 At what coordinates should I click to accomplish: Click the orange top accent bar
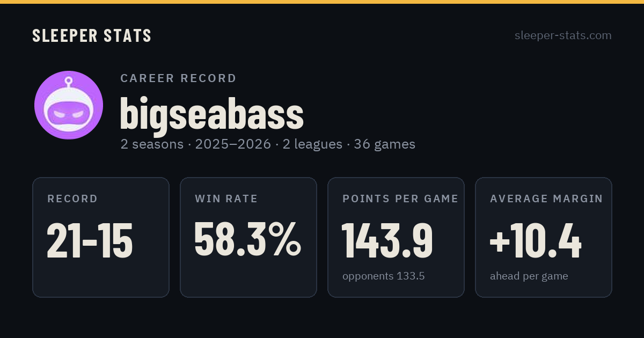(322, 2)
